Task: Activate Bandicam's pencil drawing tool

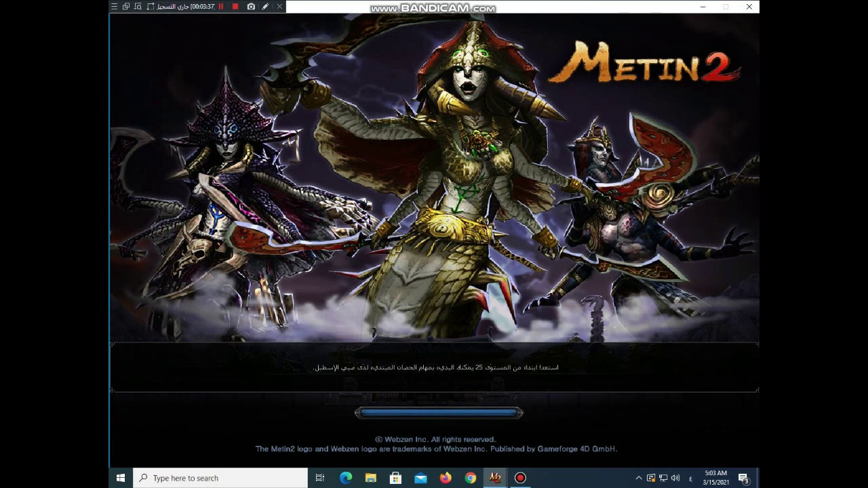Action: 265,7
